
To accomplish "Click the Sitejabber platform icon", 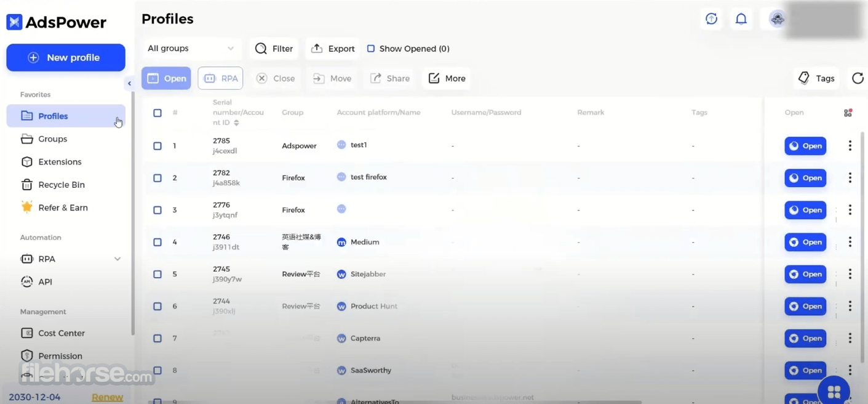I will [341, 274].
